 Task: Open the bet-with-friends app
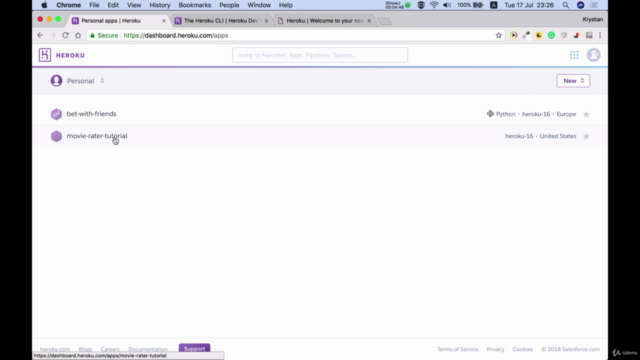pyautogui.click(x=91, y=114)
